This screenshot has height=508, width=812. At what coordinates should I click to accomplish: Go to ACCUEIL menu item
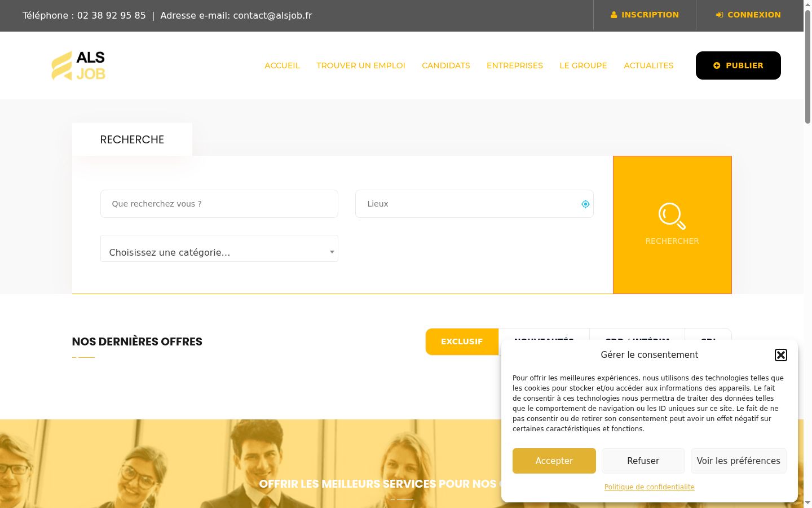pos(282,65)
